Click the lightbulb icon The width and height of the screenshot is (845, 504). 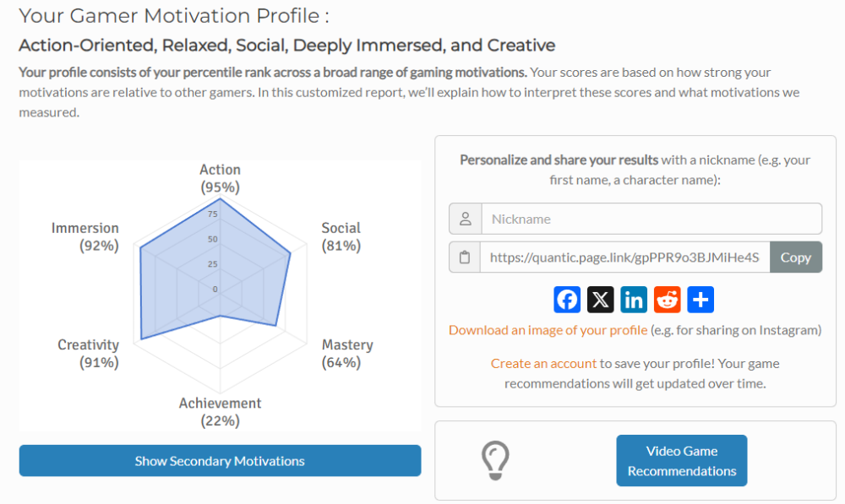494,460
